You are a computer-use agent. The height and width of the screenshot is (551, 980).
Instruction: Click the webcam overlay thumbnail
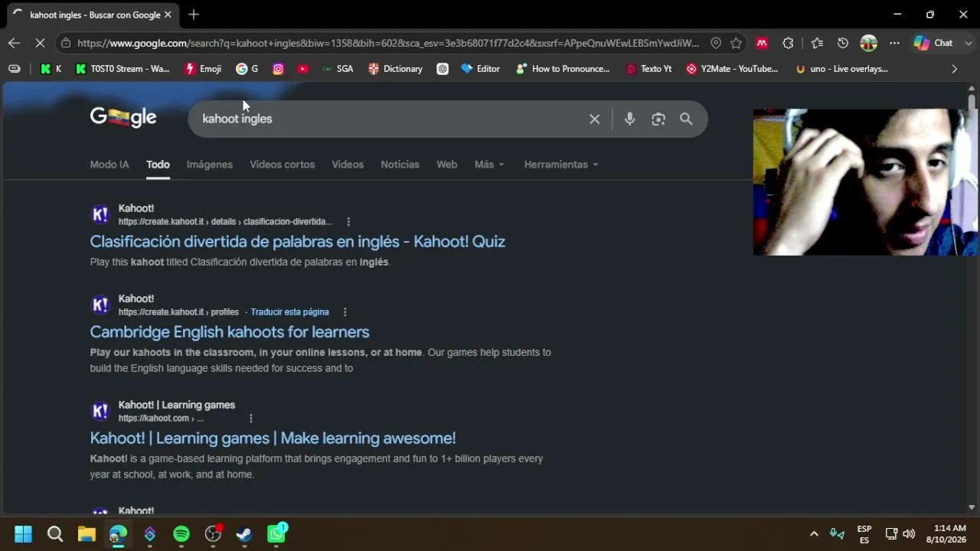[865, 182]
